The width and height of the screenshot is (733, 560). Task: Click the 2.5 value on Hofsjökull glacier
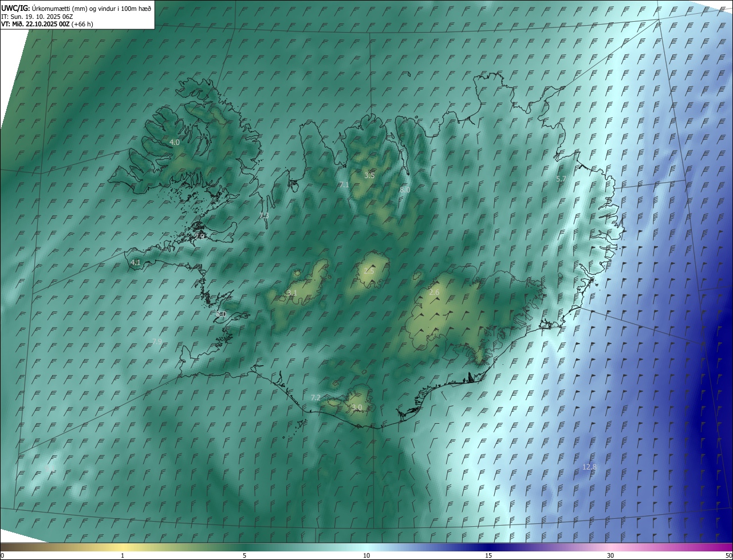coord(368,271)
